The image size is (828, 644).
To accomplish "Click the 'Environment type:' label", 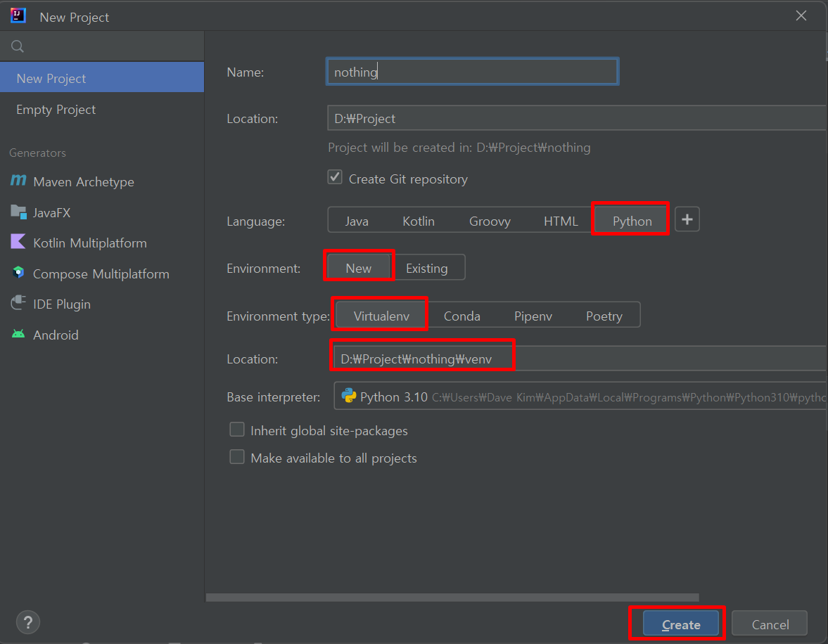I will coord(279,316).
